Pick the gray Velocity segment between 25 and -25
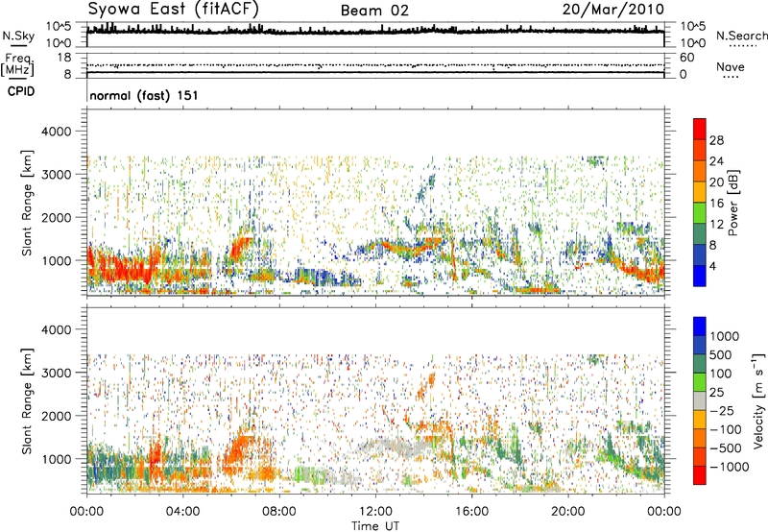Image resolution: width=768 pixels, height=532 pixels. [700, 401]
